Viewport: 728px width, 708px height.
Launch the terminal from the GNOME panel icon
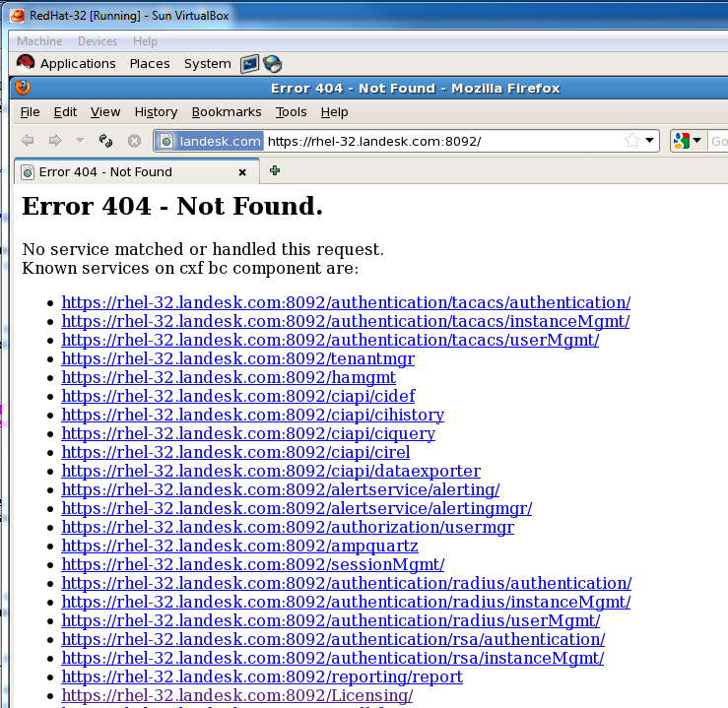pos(249,64)
